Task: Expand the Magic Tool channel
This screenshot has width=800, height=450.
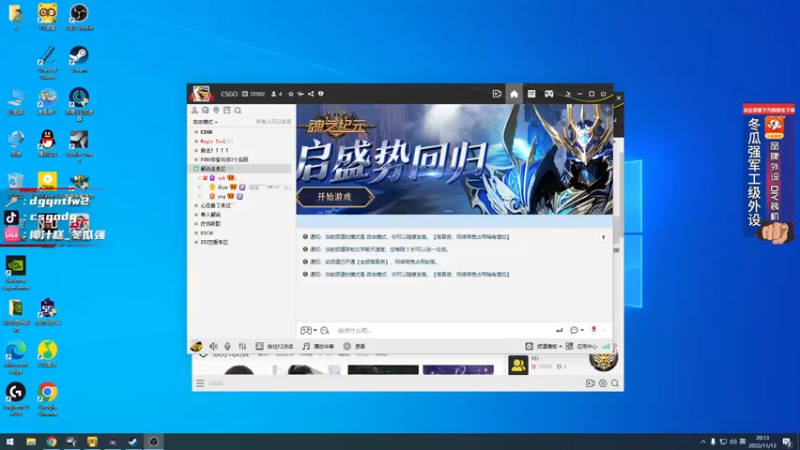Action: pyautogui.click(x=196, y=141)
